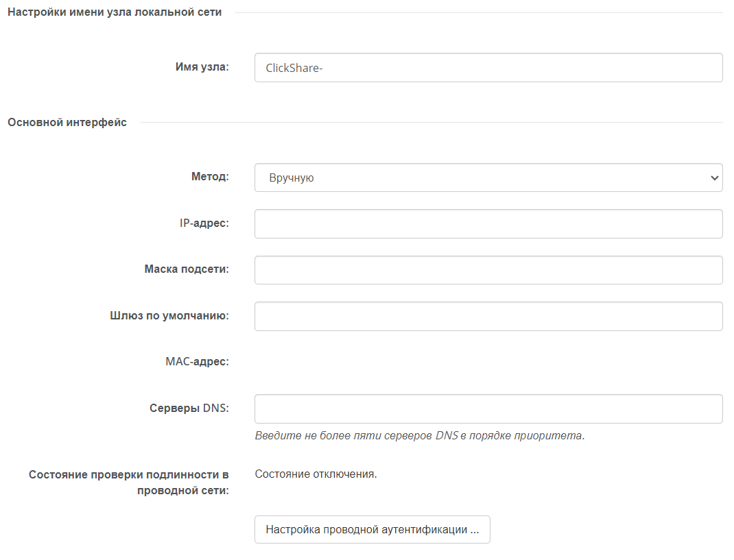Click the Имя узла label

point(202,67)
